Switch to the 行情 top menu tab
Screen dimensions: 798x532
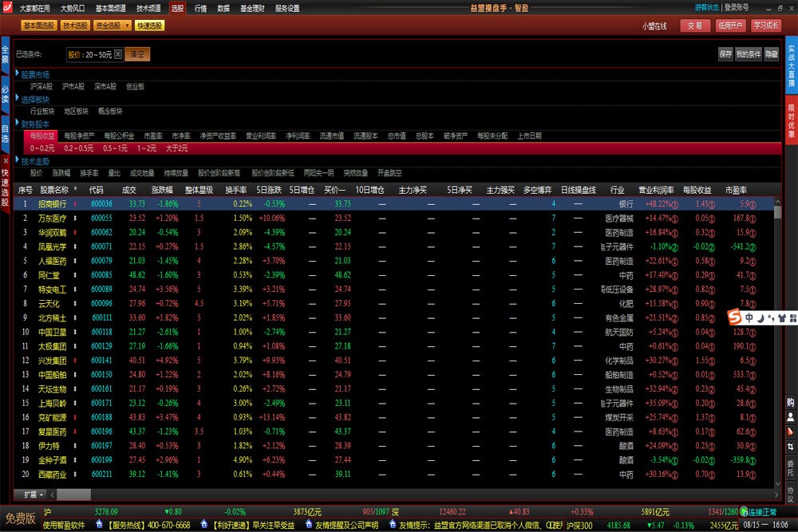pos(200,8)
